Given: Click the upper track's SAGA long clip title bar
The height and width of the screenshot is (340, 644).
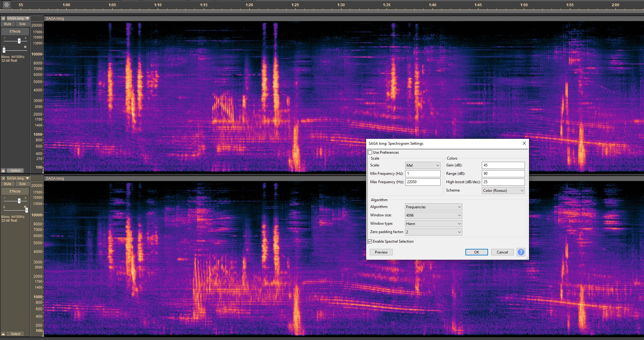Looking at the screenshot, I should [x=344, y=18].
